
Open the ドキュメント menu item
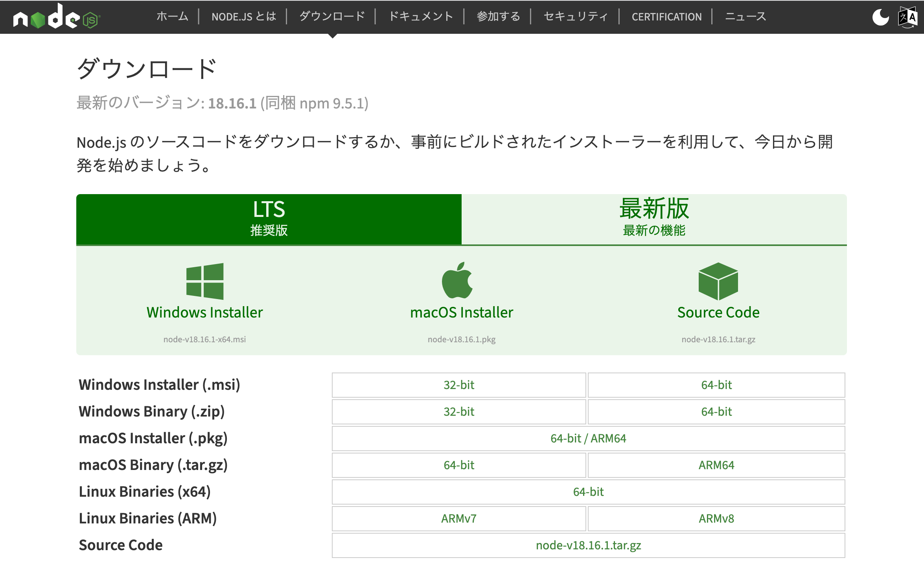coord(421,17)
